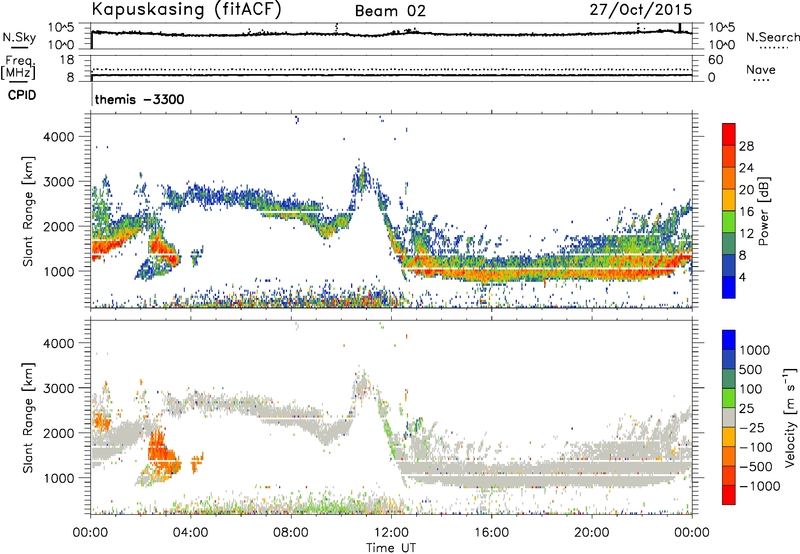This screenshot has height=554, width=800.
Task: Click the 'Beam 02' label
Action: (390, 11)
